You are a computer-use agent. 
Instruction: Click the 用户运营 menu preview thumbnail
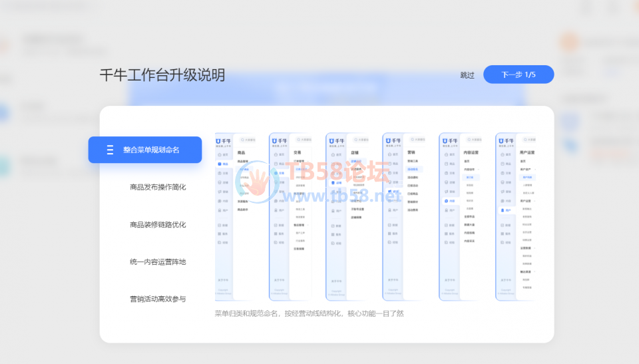(x=515, y=216)
